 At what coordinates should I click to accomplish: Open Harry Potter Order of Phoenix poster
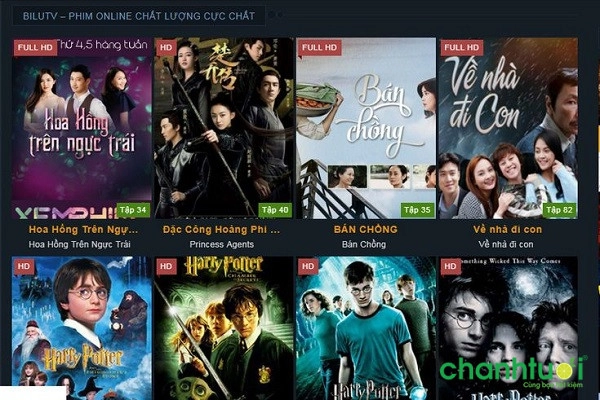366,328
